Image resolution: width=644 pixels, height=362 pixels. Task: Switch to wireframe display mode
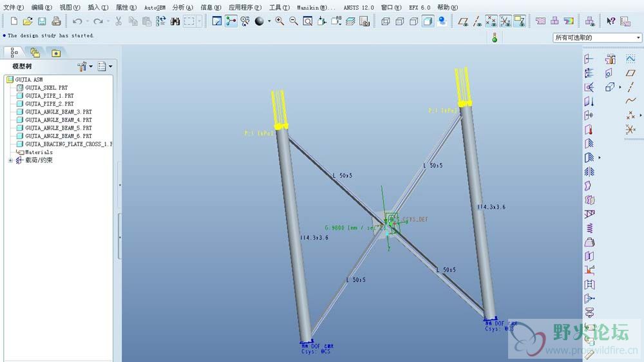[x=385, y=21]
